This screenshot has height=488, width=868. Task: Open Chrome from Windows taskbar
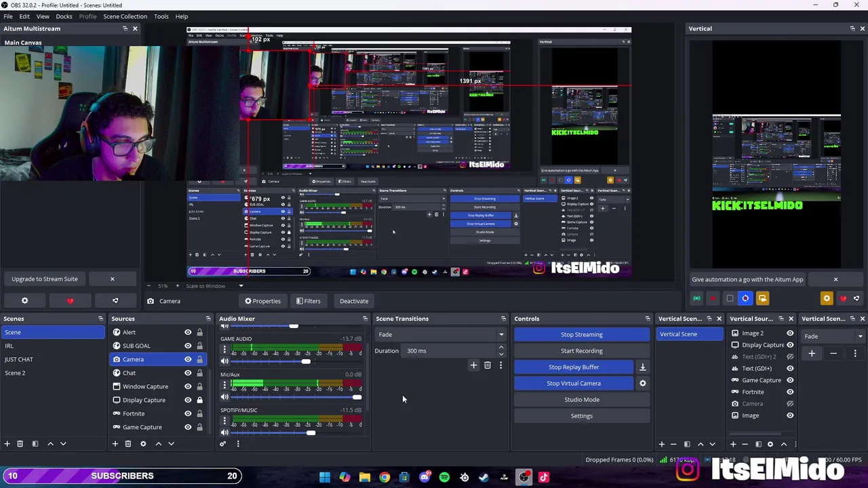(x=384, y=477)
